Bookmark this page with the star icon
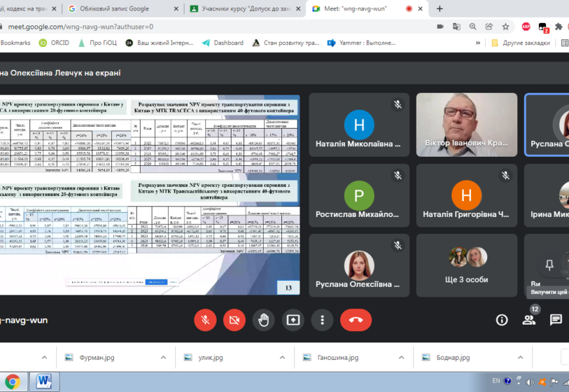 (506, 27)
